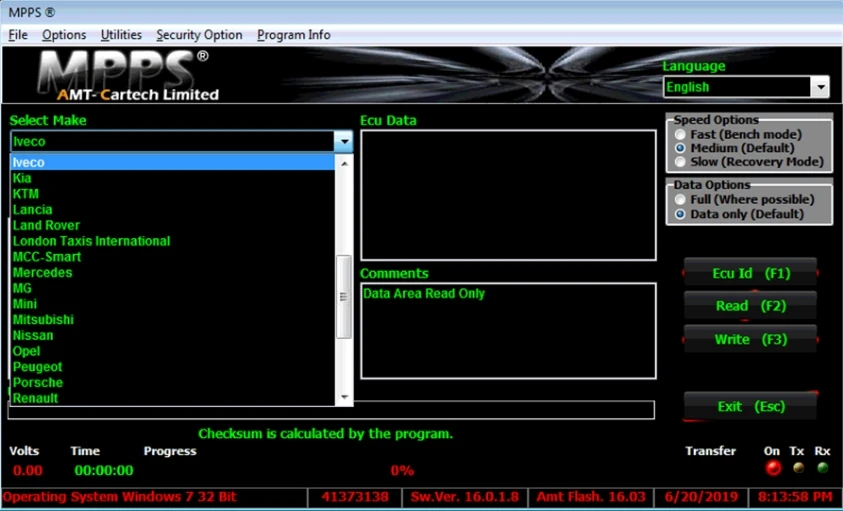Click the 6/20/2019 date in status bar

[x=701, y=497]
